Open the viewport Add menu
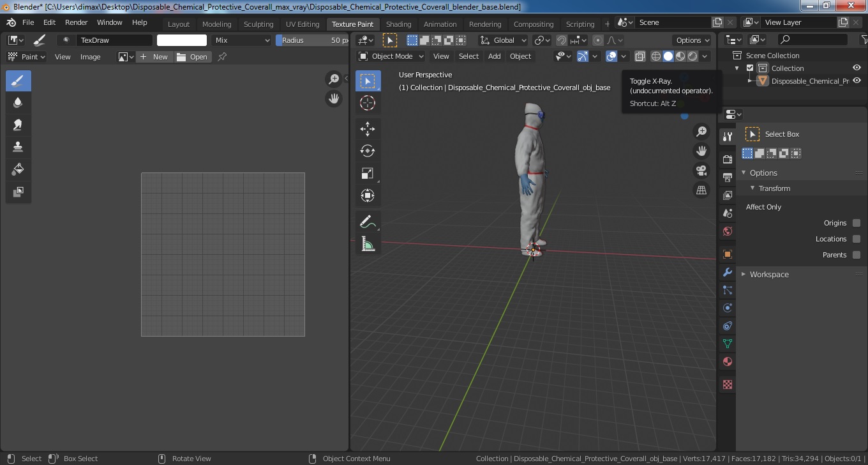 pos(495,56)
